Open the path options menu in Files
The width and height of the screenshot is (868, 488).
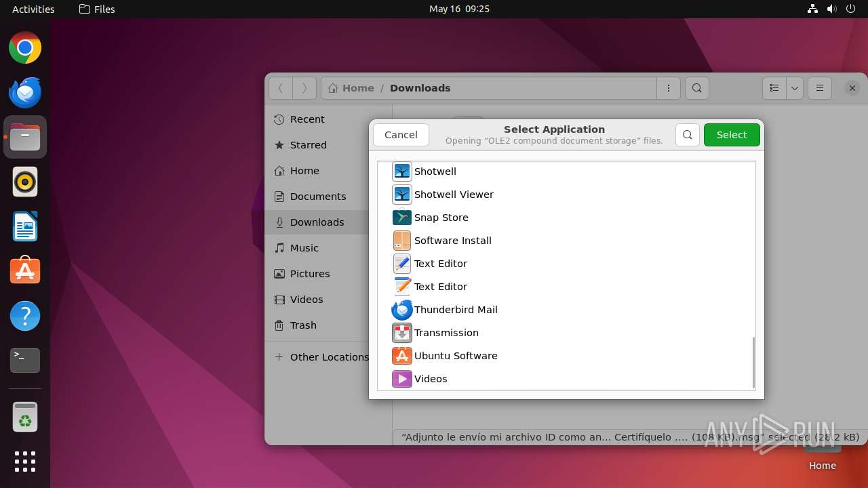(x=669, y=88)
